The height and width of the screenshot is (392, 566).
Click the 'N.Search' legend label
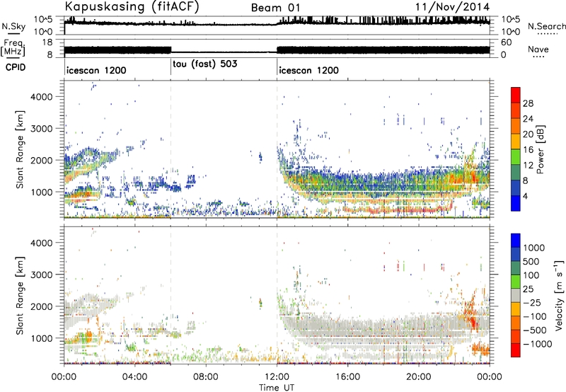click(x=546, y=26)
